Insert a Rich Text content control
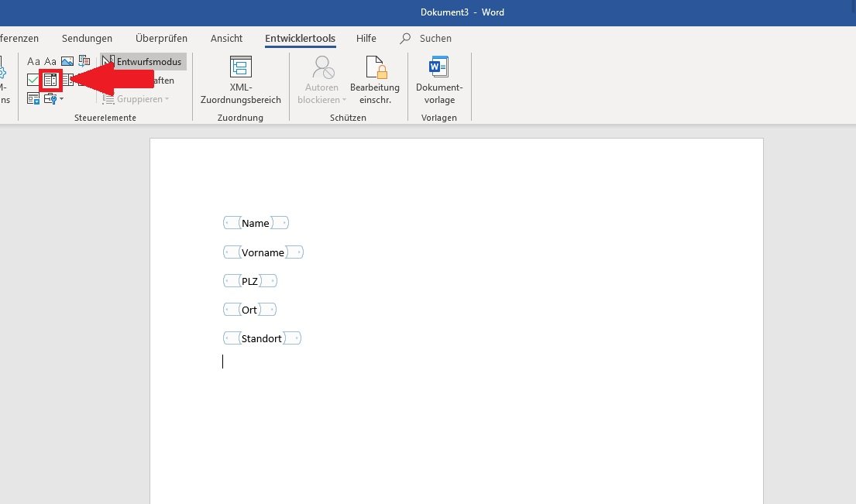The image size is (856, 504). coord(33,61)
